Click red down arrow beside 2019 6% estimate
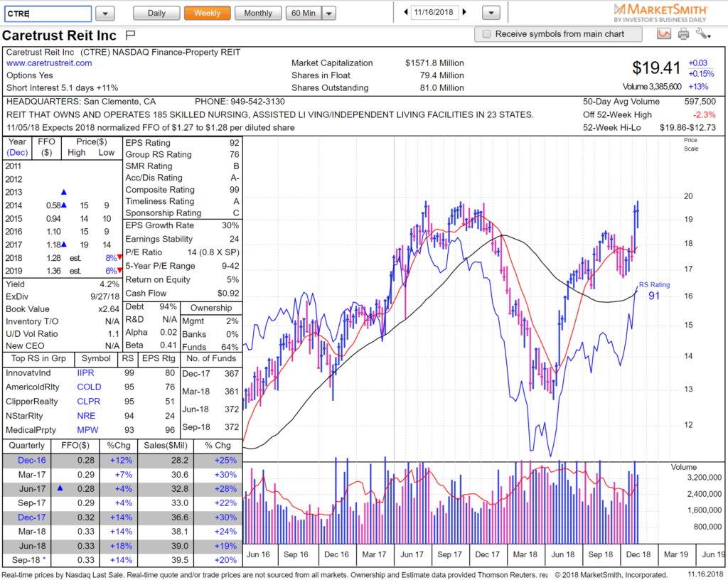 pyautogui.click(x=119, y=271)
